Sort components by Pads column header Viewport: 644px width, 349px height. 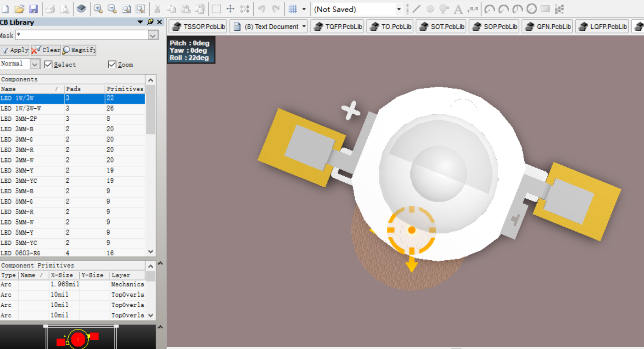[x=84, y=89]
